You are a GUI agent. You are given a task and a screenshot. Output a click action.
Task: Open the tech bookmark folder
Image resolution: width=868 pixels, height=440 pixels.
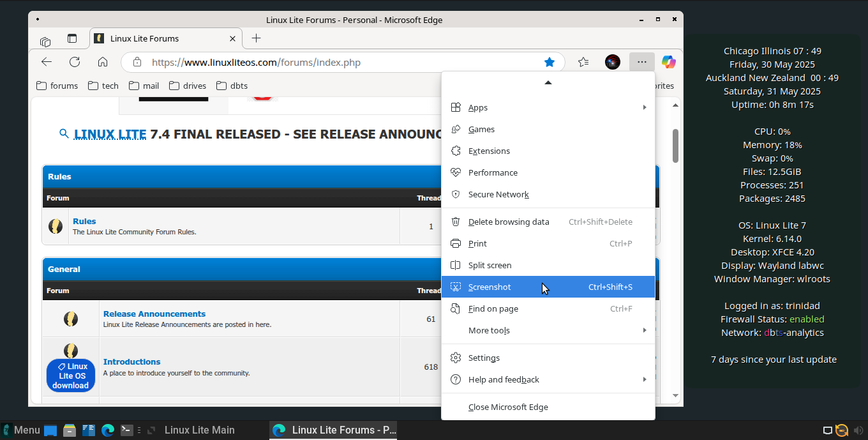103,86
